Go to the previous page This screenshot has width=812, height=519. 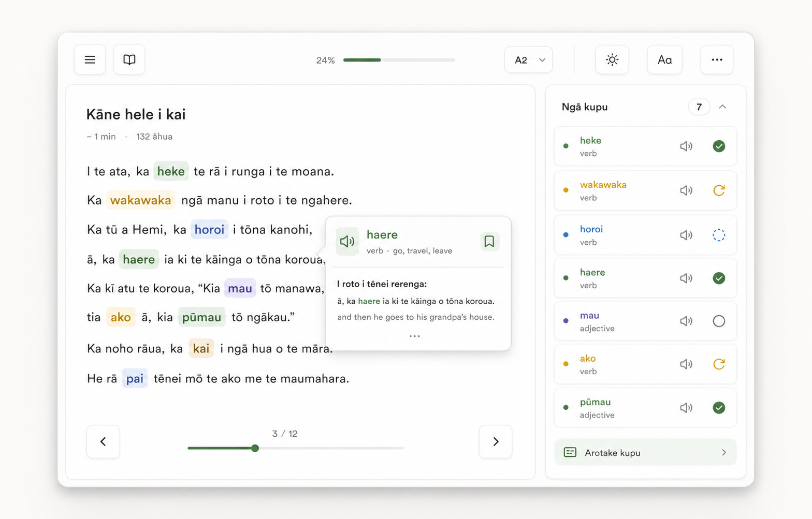pyautogui.click(x=103, y=441)
